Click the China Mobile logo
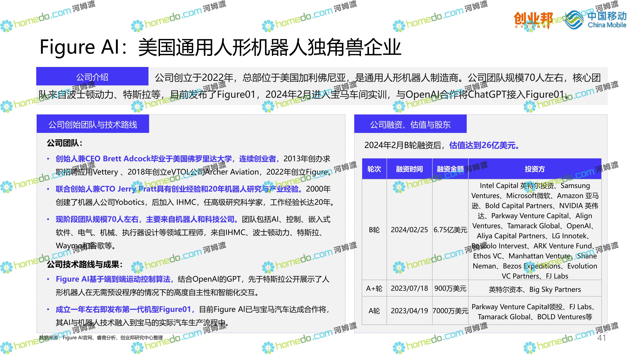This screenshot has height=362, width=644. 596,20
